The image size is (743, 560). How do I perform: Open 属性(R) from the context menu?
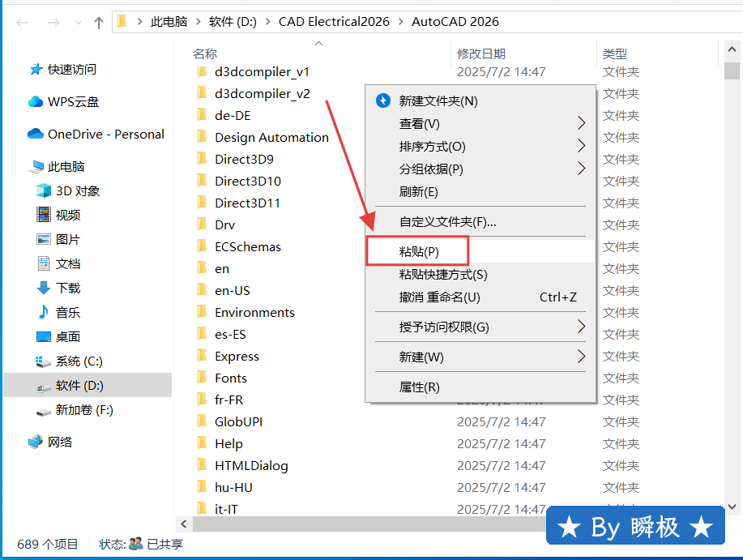pyautogui.click(x=419, y=387)
